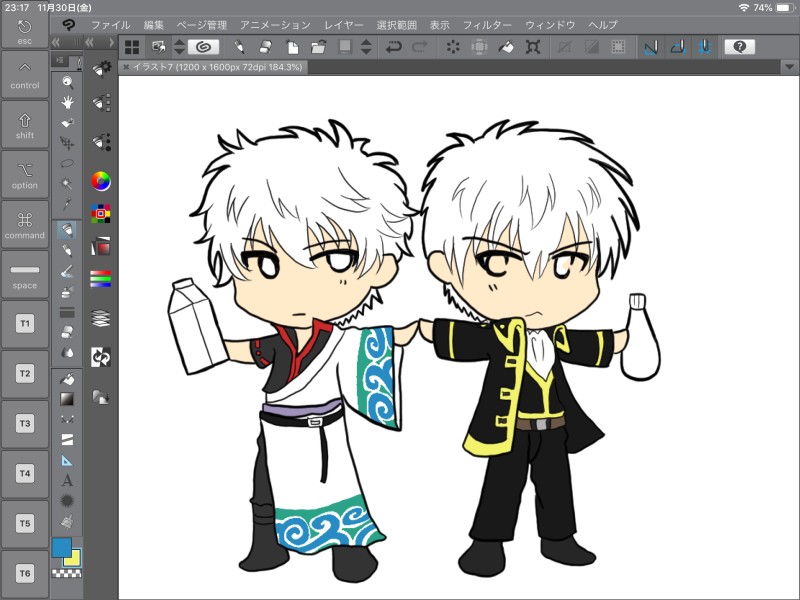This screenshot has height=600, width=800.
Task: Click Open folder in command bar
Action: coord(318,47)
